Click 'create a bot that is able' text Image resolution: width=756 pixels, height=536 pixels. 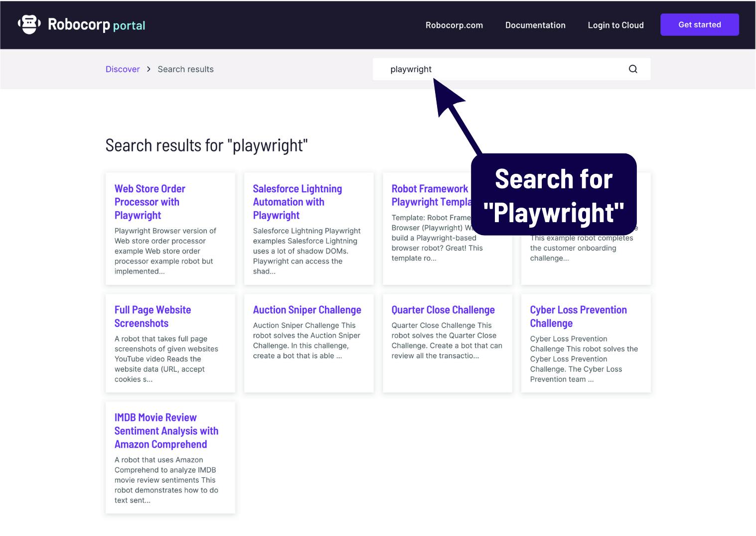coord(298,356)
